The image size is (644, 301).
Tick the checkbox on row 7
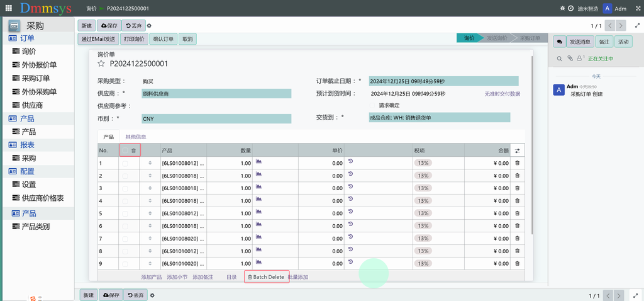pos(125,239)
